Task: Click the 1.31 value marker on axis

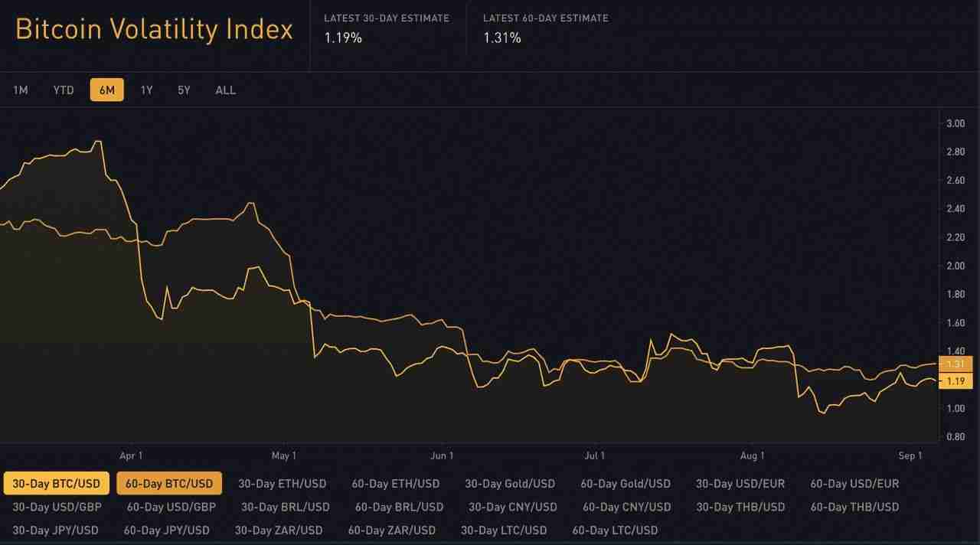Action: 954,364
